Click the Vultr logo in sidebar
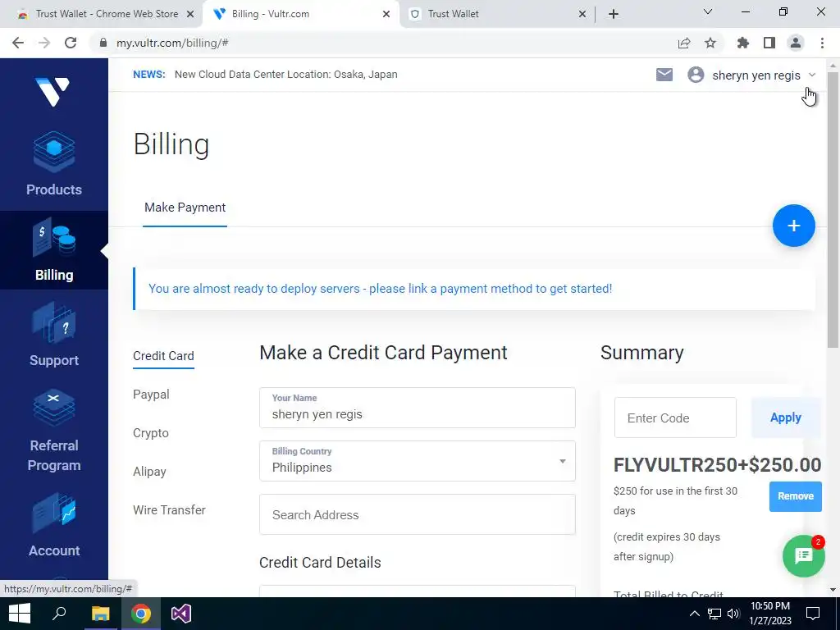 pos(52,92)
